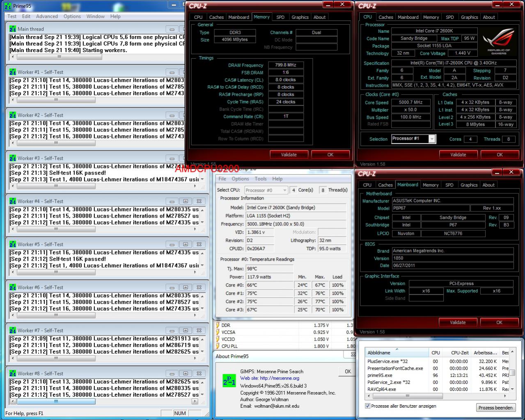Minimize the Worker #8 child window
Viewport: 525px width, 420px height.
click(x=172, y=374)
